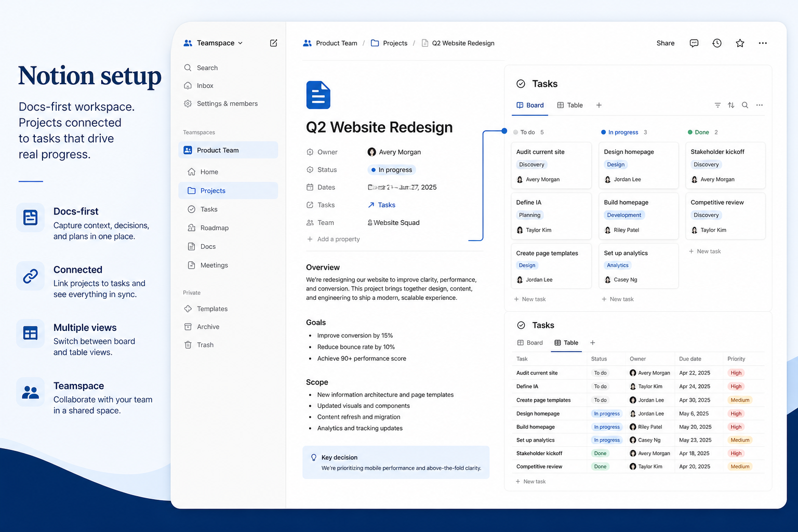Screen dimensions: 798x532
Task: Open page history clock icon
Action: [717, 43]
